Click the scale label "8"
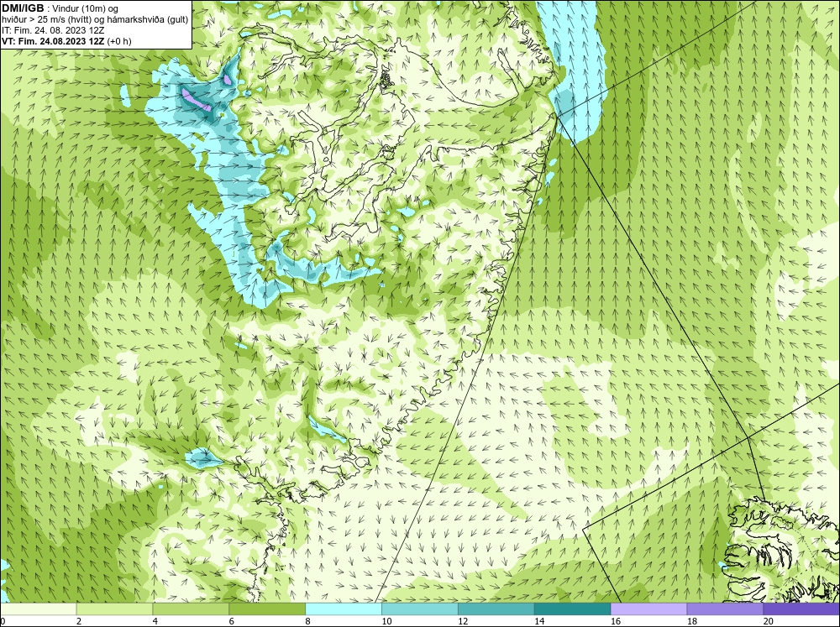The image size is (840, 627). pos(308,621)
